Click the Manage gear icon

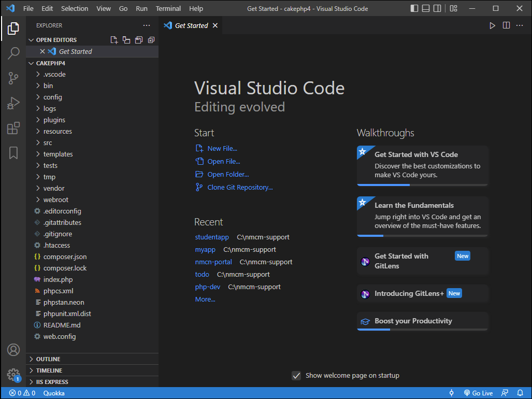[13, 375]
